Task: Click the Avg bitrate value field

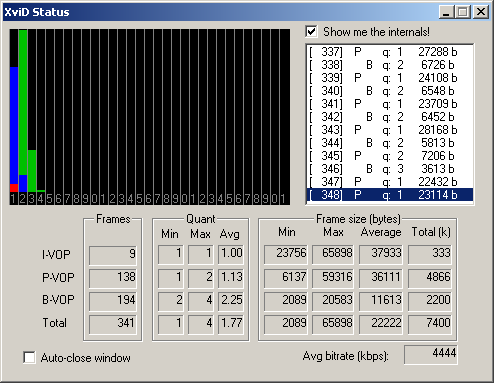Action: pyautogui.click(x=431, y=355)
